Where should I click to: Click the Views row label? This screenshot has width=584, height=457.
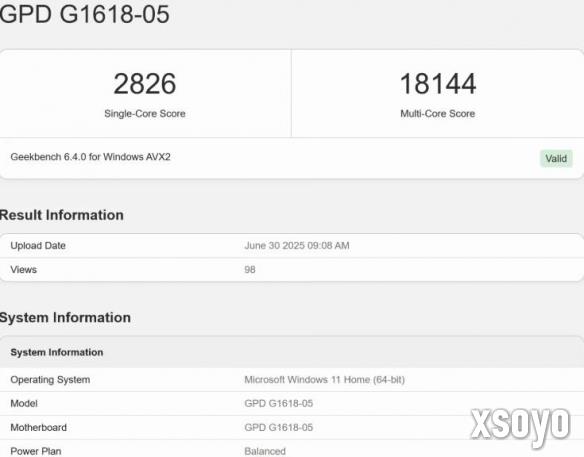click(23, 270)
